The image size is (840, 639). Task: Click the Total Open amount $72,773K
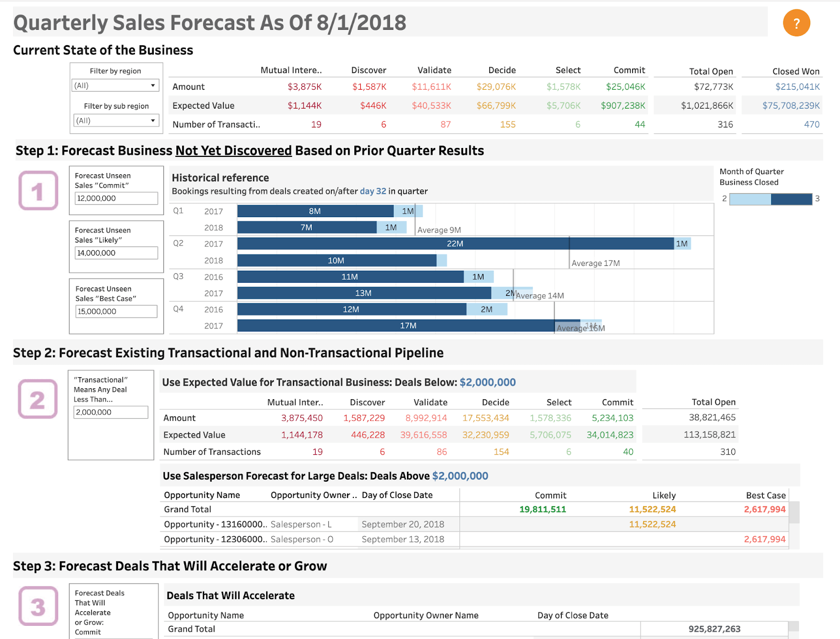713,87
